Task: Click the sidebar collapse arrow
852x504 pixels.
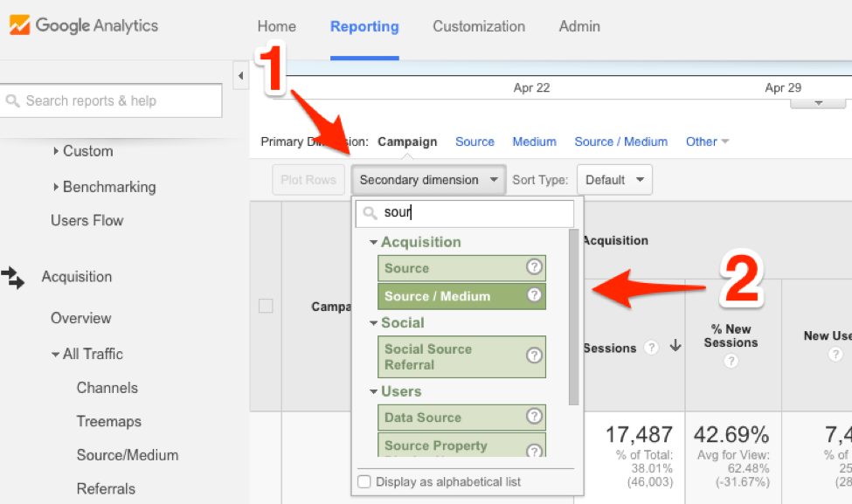Action: pyautogui.click(x=241, y=75)
